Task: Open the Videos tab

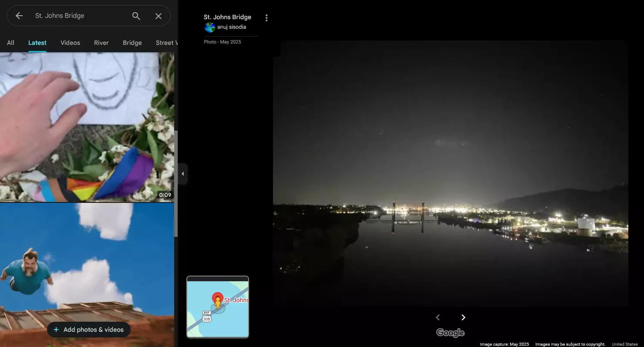Action: click(x=70, y=43)
